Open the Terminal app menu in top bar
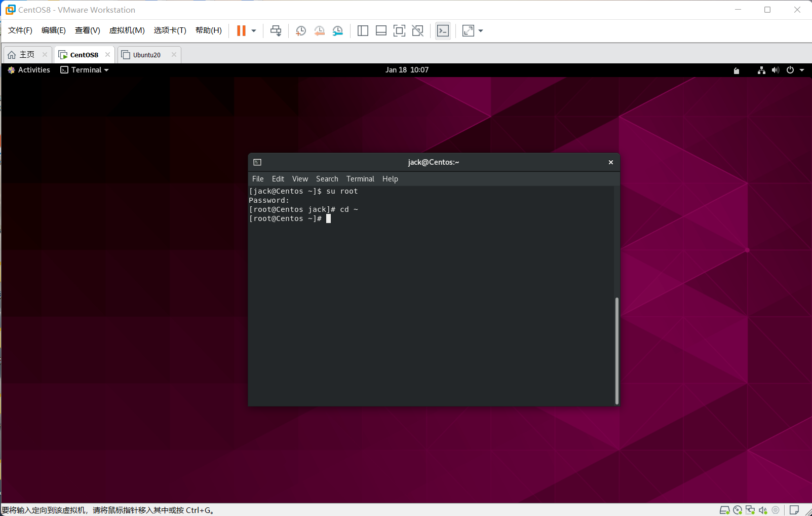 [x=85, y=70]
